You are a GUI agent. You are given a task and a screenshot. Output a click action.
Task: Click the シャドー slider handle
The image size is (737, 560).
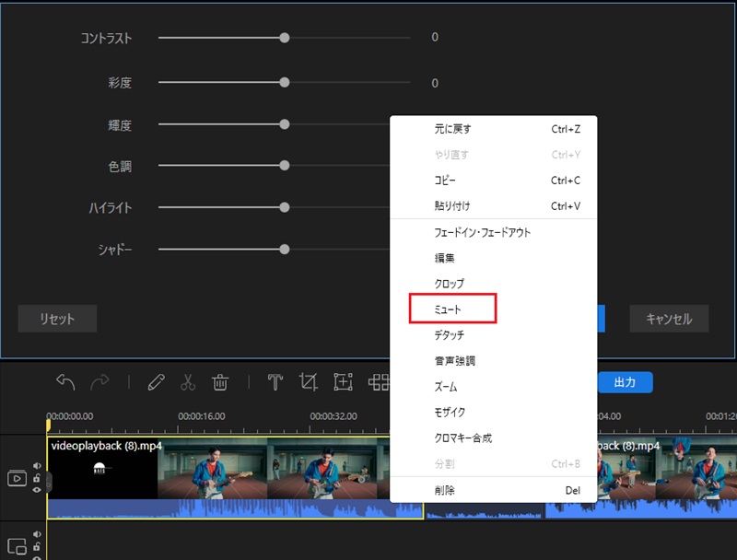(x=285, y=249)
